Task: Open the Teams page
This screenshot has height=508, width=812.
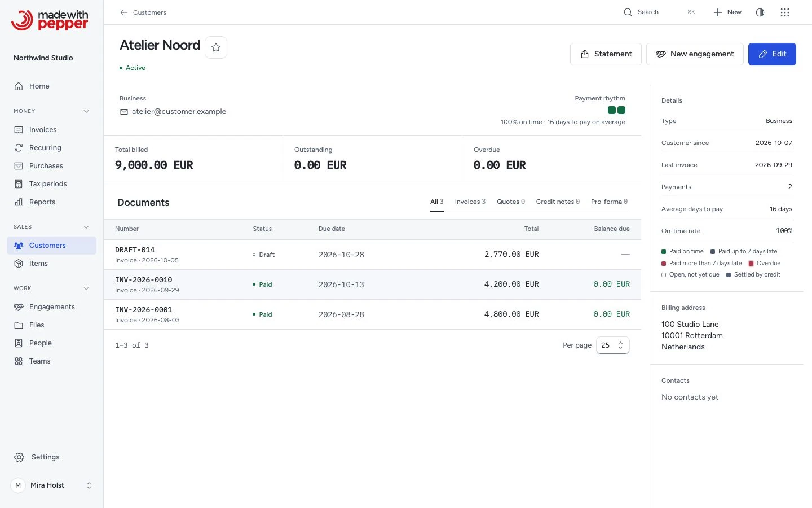Action: 51,361
